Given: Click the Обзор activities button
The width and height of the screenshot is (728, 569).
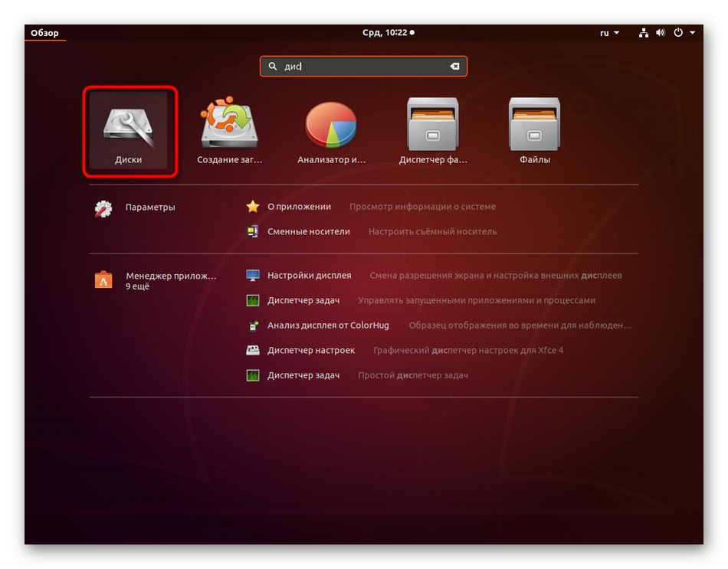Looking at the screenshot, I should click(44, 33).
